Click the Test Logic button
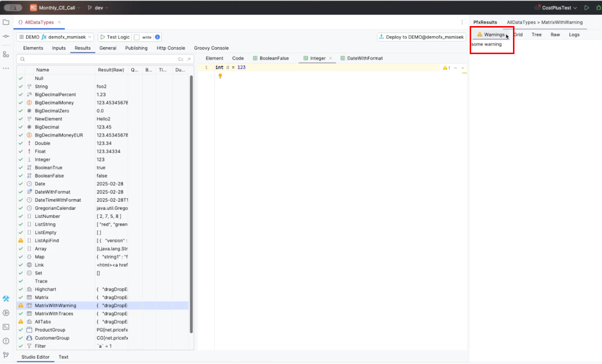 point(115,37)
